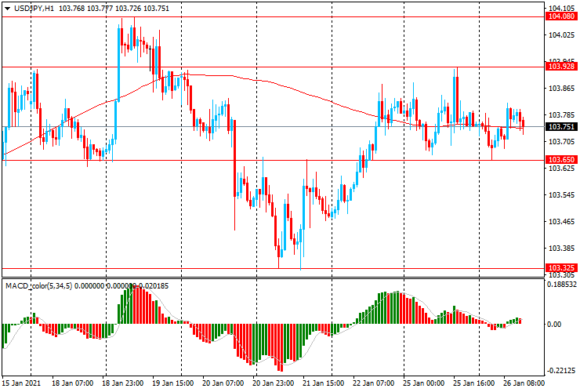Click the 21 Jan 15:00 time label
Viewport: 580px width, 392px height.
(323, 383)
